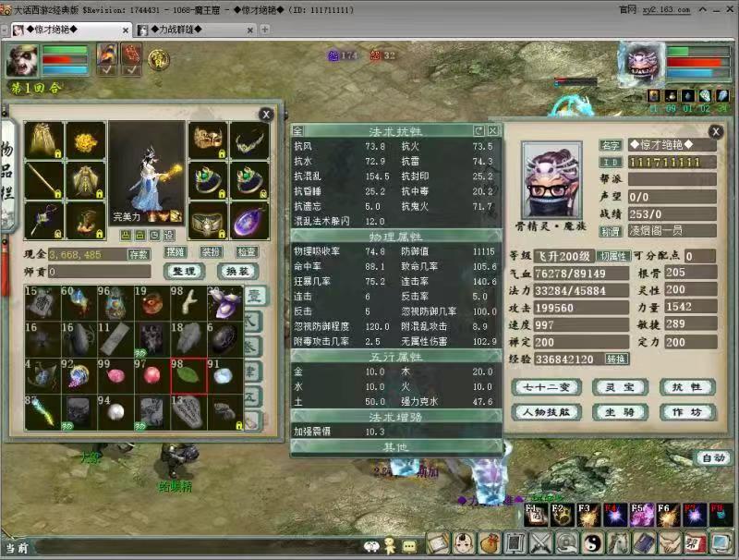The width and height of the screenshot is (739, 560).
Task: Click the 存款 deposit button
Action: (x=139, y=254)
